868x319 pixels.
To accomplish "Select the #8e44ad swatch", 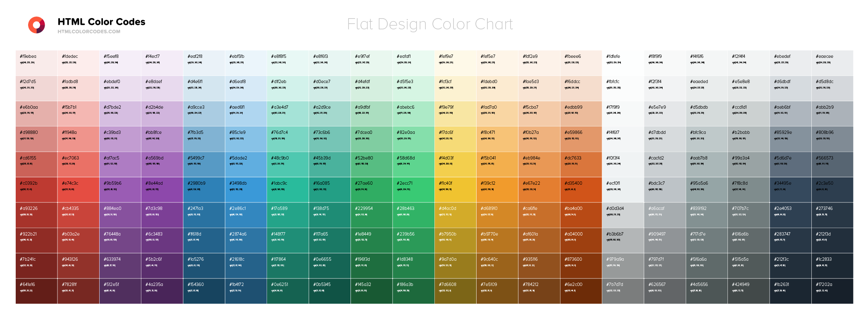I will coord(162,190).
